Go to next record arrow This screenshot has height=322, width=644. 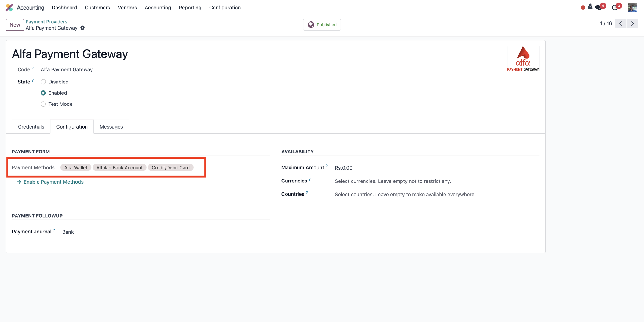pos(632,23)
